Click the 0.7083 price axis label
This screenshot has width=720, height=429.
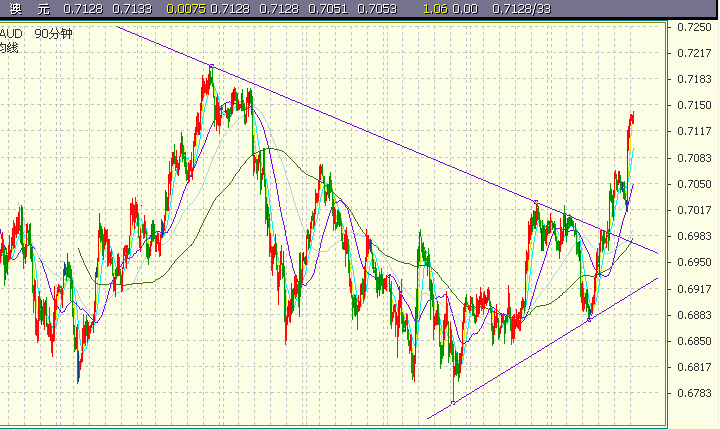point(694,158)
